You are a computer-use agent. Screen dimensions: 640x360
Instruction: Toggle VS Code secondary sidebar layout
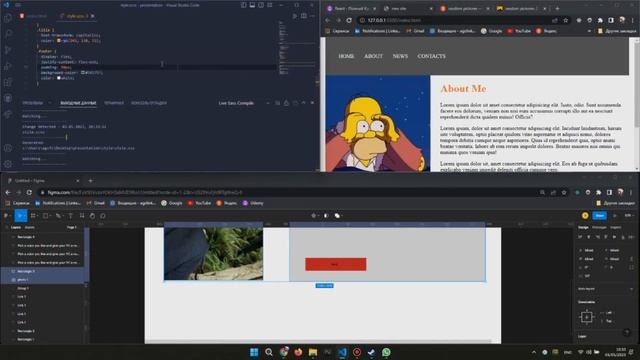(x=261, y=5)
